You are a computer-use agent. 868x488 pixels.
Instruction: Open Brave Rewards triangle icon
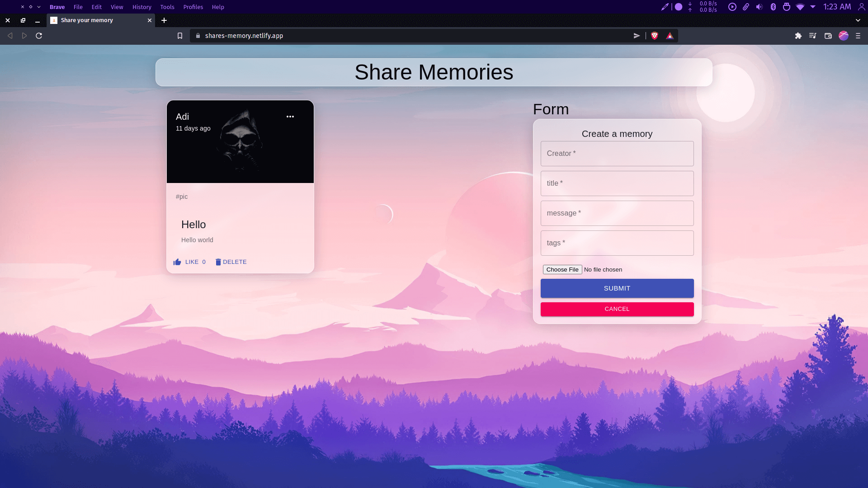(x=670, y=36)
